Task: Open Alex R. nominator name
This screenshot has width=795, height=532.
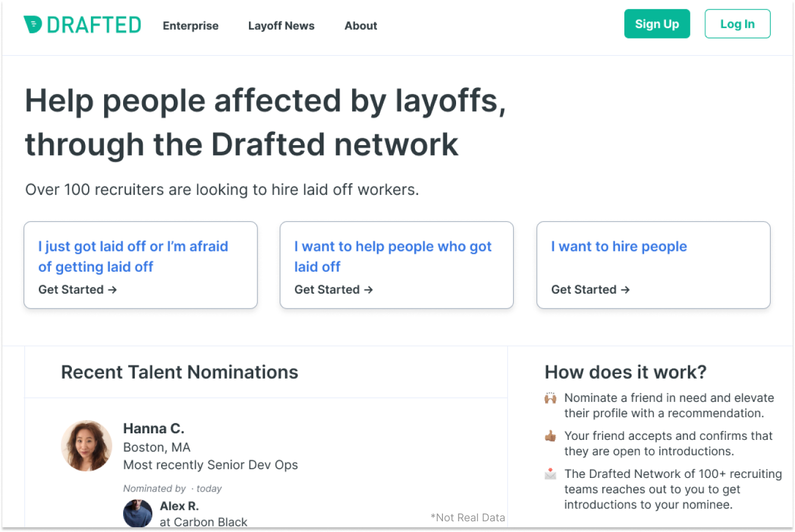Action: tap(179, 506)
